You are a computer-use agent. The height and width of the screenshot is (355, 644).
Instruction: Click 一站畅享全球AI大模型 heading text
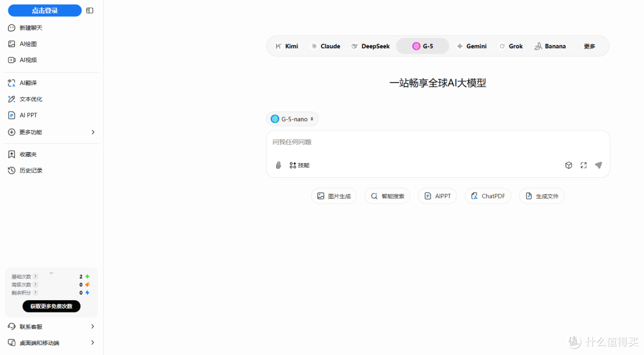438,83
